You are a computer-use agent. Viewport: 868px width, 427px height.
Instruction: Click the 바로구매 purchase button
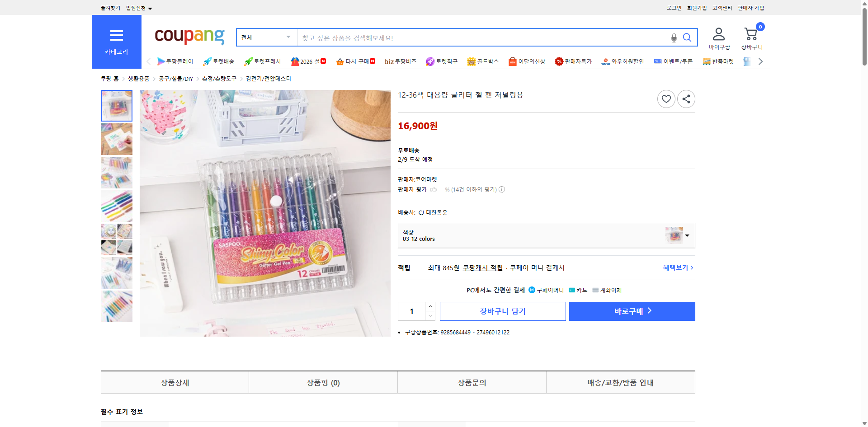(632, 311)
